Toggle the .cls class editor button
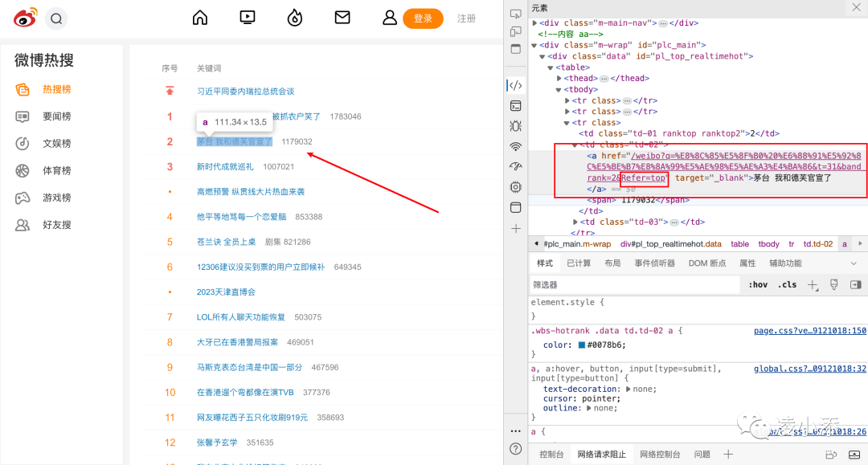Image resolution: width=868 pixels, height=465 pixels. click(x=787, y=285)
